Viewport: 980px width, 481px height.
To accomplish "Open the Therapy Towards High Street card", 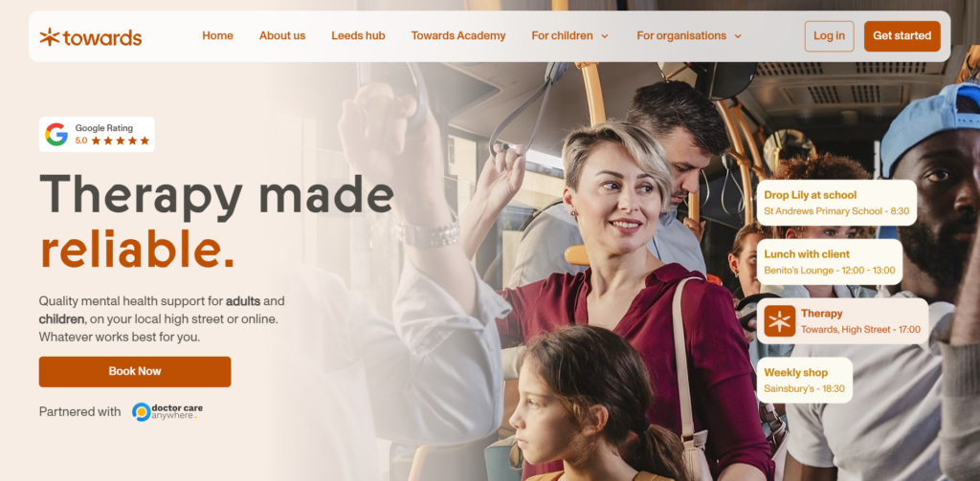I will pos(842,321).
